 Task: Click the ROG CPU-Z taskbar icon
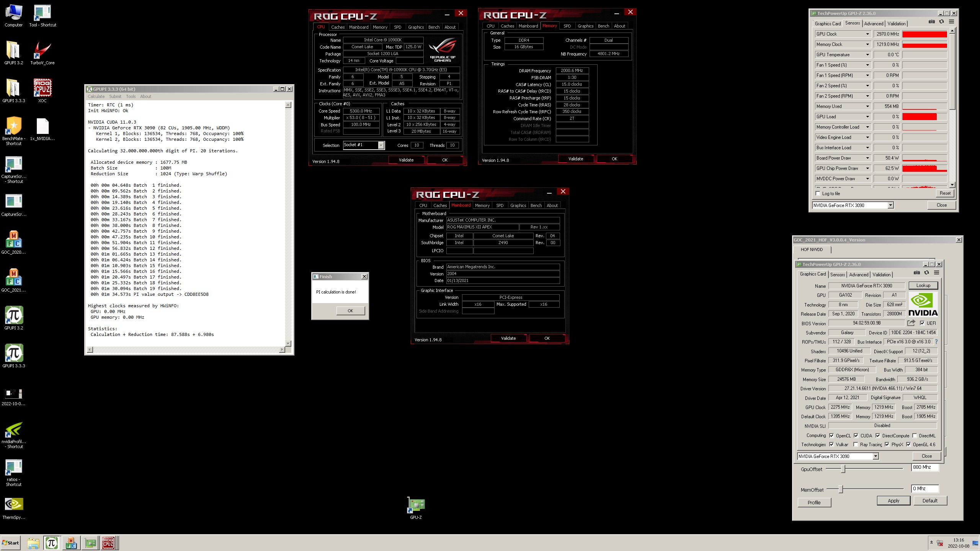tap(108, 543)
